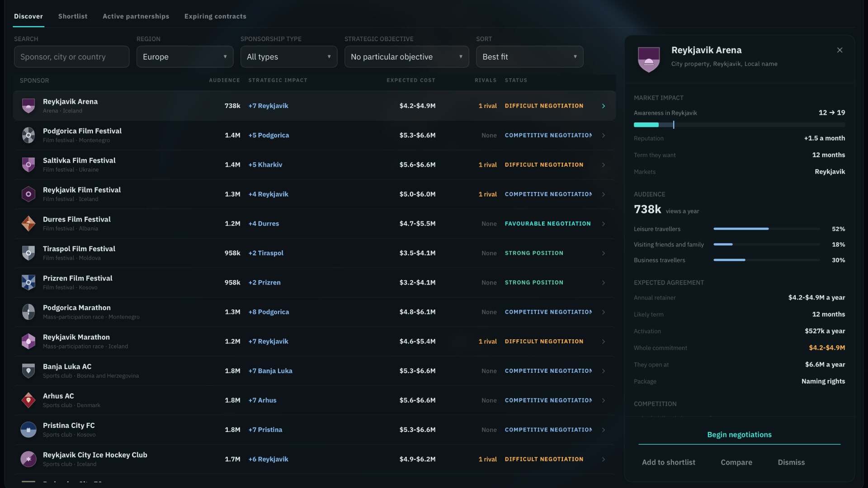Viewport: 868px width, 488px height.
Task: Switch to the Shortlist tab
Action: 73,16
